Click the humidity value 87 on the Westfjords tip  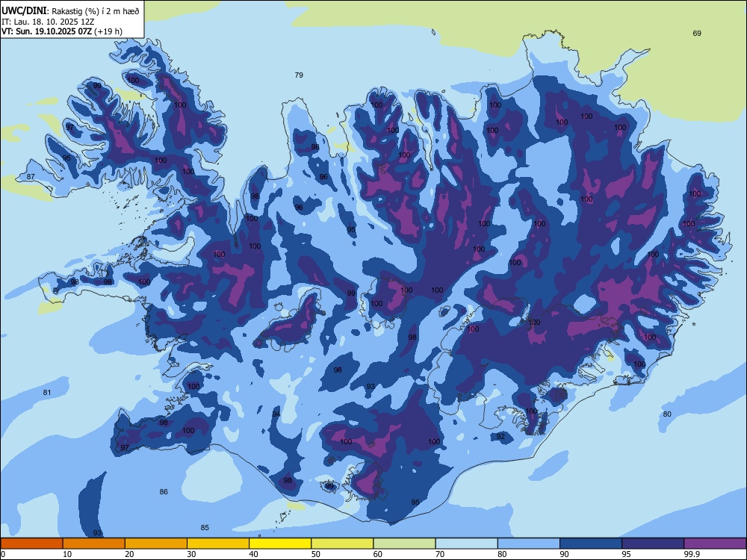tap(31, 177)
